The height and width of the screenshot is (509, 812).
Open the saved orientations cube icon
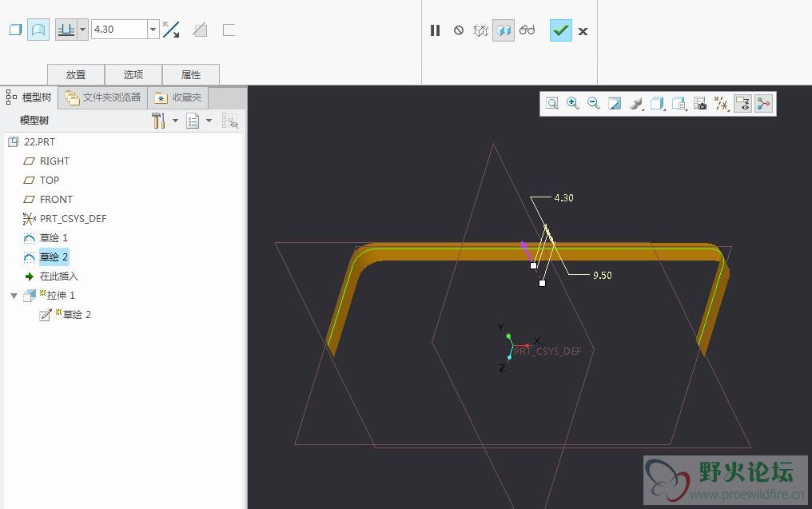coord(657,104)
